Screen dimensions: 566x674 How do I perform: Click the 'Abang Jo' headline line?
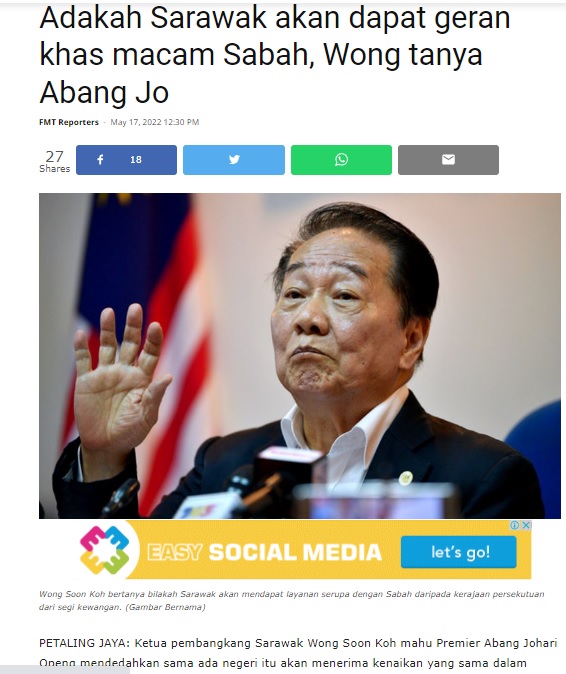pos(104,92)
